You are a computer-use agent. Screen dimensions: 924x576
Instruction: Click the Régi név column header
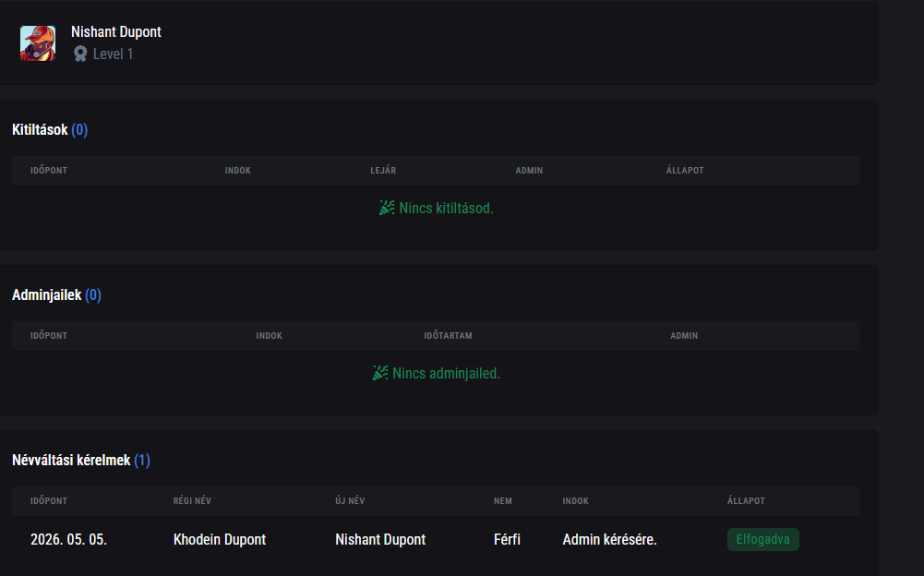[x=192, y=500]
